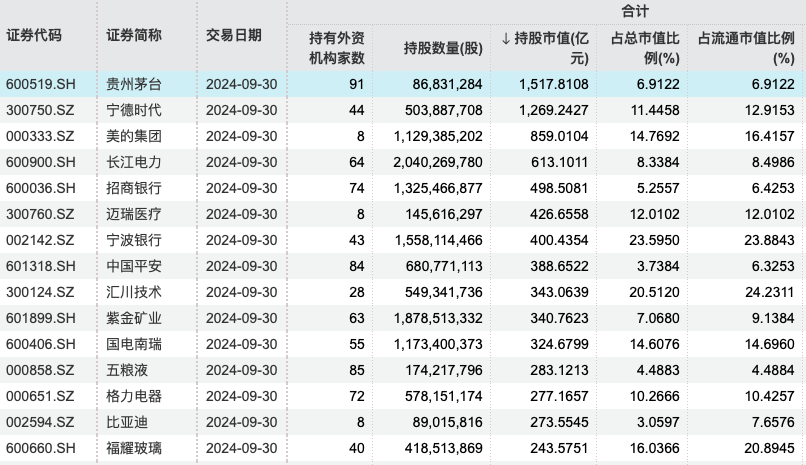Click share count 1,325,466,877

(438, 188)
